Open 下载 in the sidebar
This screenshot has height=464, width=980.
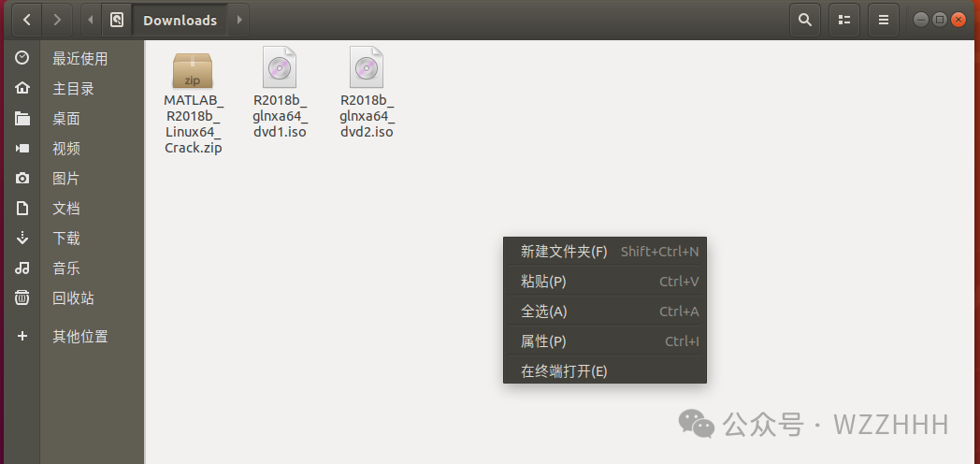pos(66,239)
